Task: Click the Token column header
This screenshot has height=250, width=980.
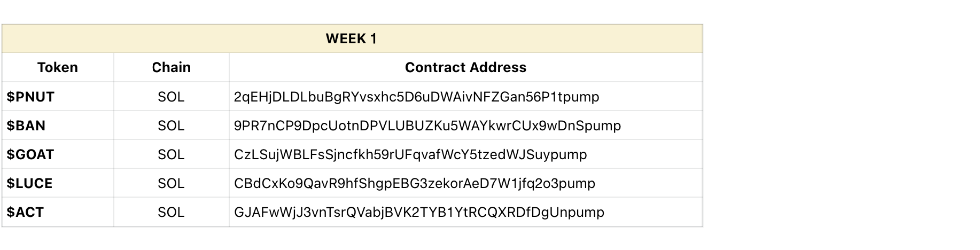Action: (x=58, y=67)
